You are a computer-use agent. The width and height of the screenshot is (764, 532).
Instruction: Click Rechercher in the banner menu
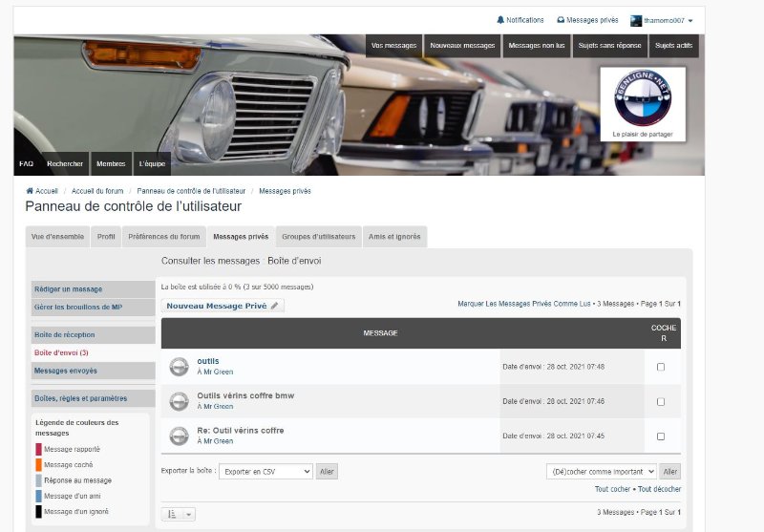[x=65, y=164]
